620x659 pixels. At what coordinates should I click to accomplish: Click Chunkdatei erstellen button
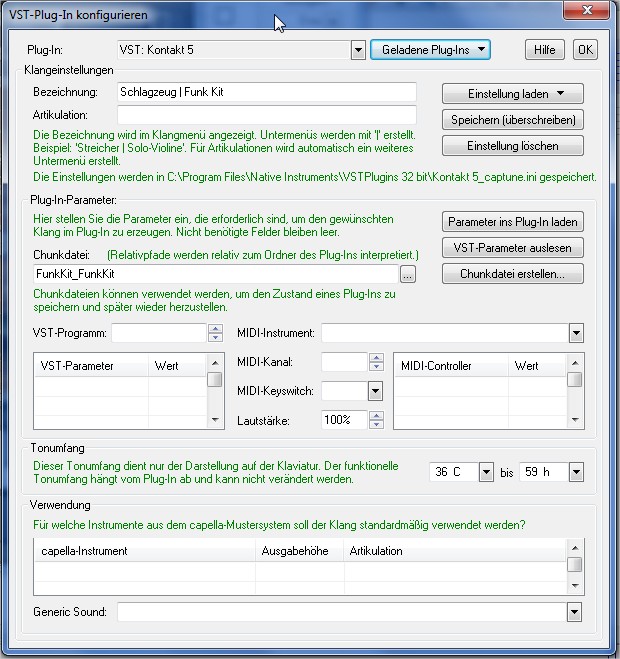click(512, 273)
